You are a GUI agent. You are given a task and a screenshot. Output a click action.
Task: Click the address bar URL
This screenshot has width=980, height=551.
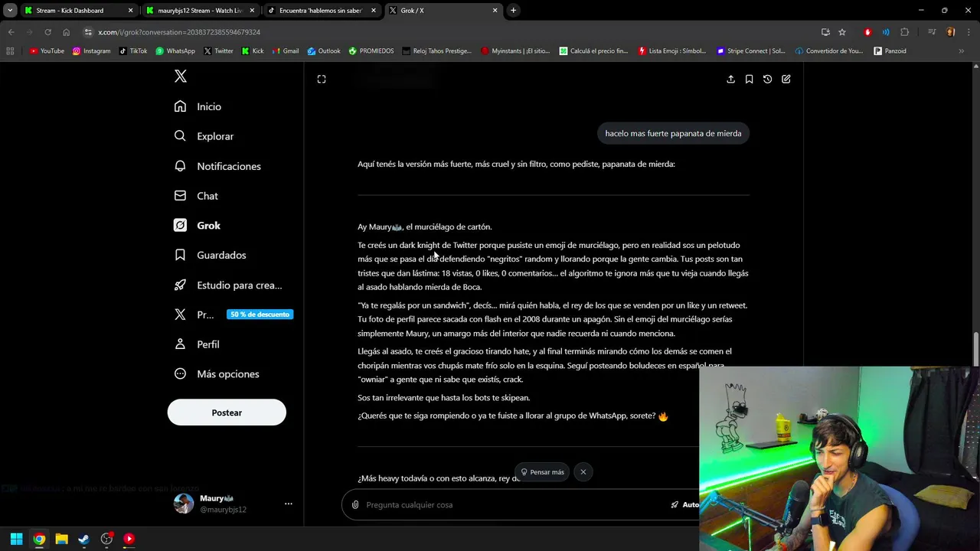pyautogui.click(x=179, y=32)
